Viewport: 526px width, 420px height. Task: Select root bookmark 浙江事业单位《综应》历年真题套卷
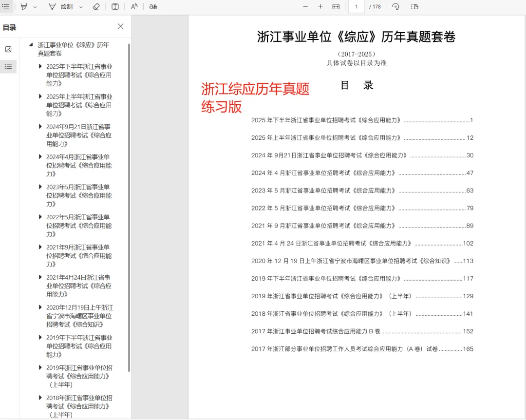coord(73,49)
